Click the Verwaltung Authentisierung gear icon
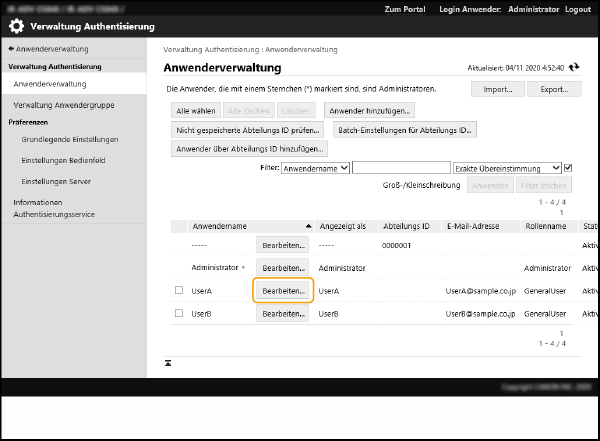 (x=16, y=27)
